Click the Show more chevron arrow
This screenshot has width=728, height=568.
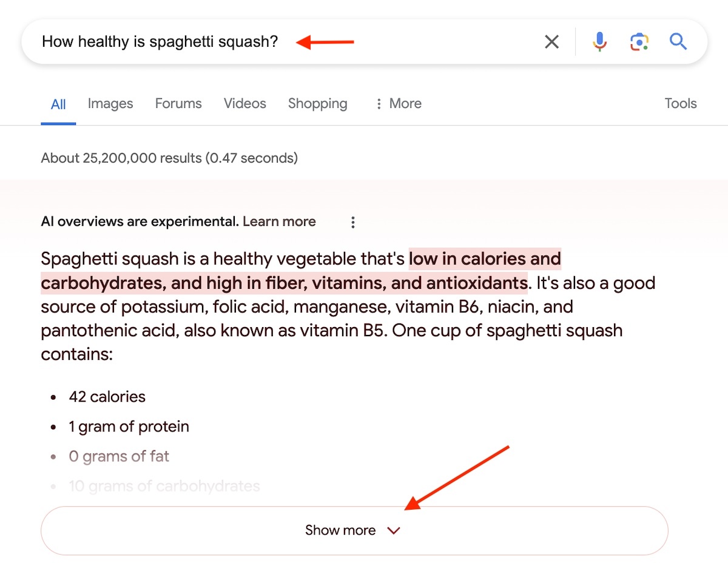click(x=394, y=531)
